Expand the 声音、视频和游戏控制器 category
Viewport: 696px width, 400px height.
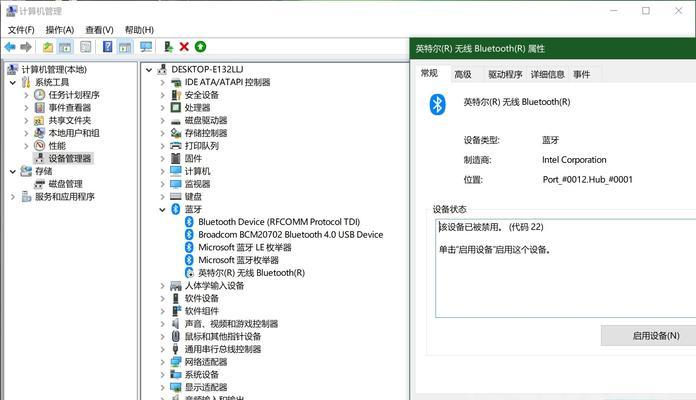(162, 324)
